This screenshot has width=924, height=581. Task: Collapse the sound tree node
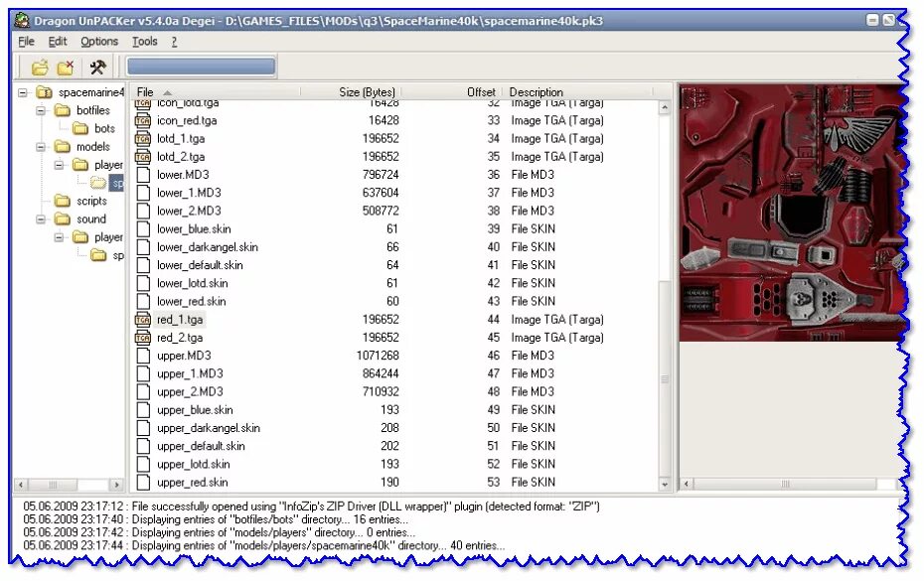41,219
